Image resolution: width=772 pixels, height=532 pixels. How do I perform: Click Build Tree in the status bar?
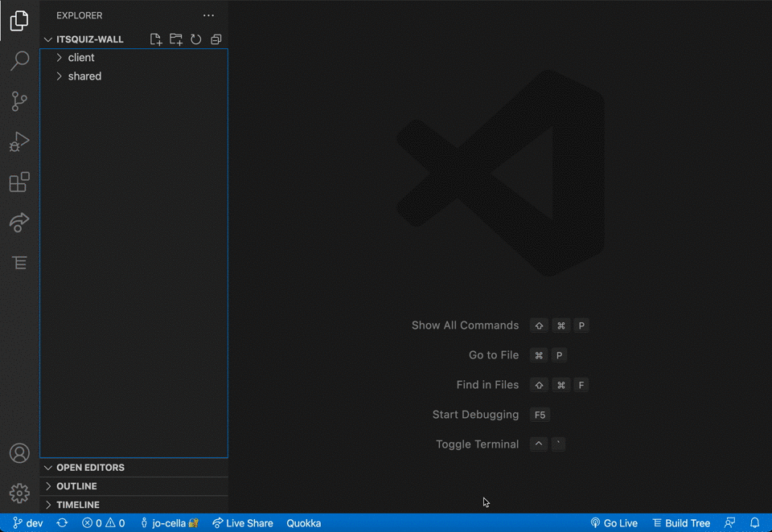coord(681,523)
